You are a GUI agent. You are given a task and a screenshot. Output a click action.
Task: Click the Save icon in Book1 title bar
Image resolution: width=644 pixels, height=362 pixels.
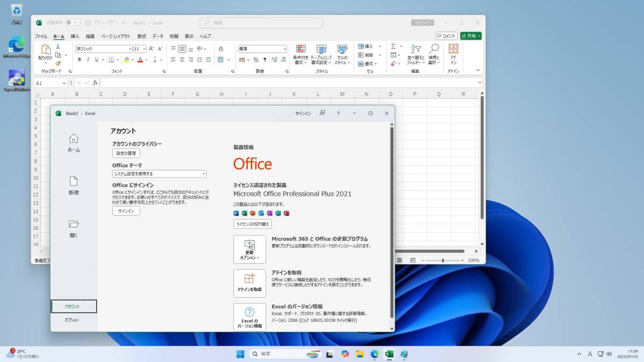point(87,23)
